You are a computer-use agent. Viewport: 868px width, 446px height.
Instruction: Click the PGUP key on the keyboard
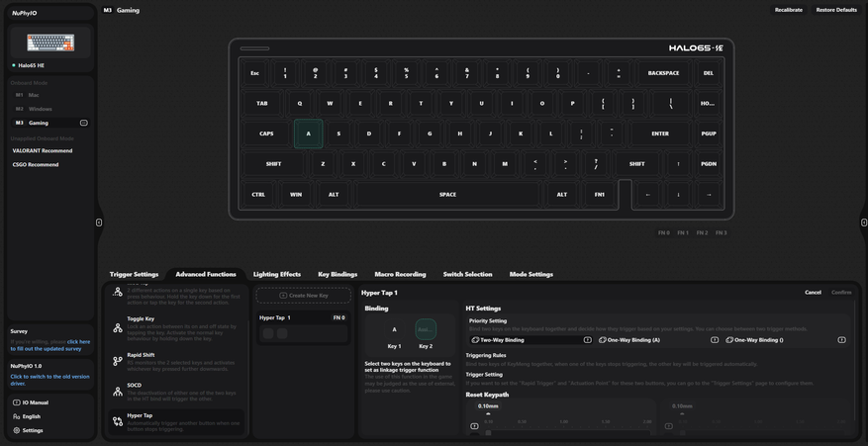(x=709, y=134)
